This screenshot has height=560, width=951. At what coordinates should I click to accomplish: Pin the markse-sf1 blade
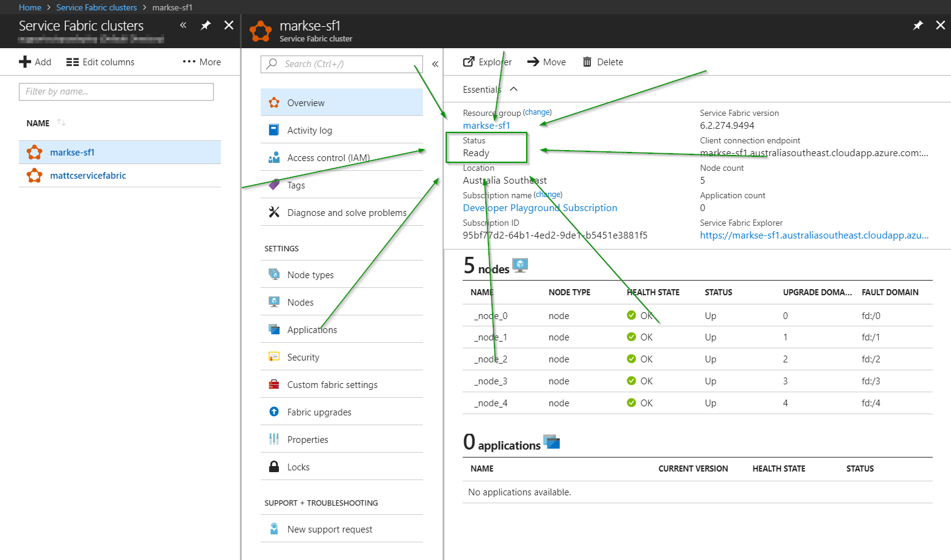point(917,26)
